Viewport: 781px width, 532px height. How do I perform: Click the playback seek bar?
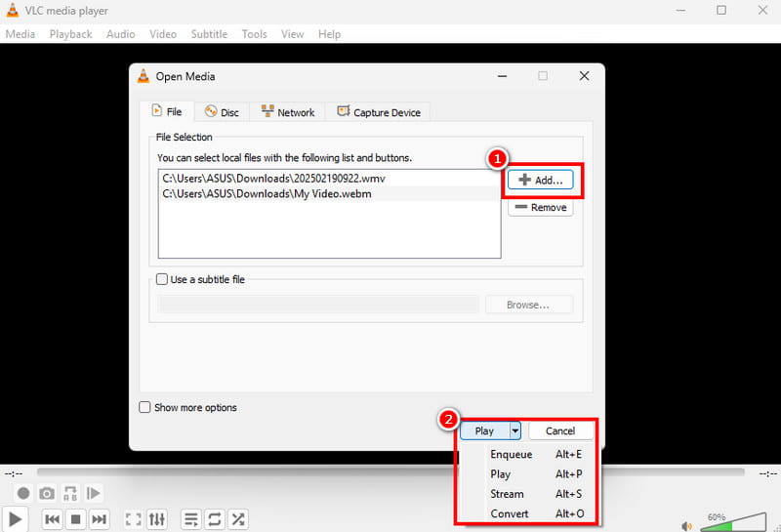coord(390,471)
